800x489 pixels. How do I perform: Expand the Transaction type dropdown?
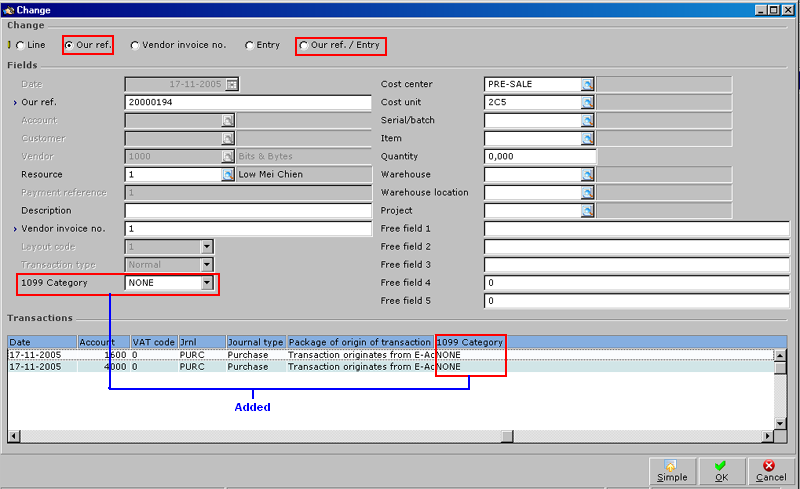coord(207,265)
